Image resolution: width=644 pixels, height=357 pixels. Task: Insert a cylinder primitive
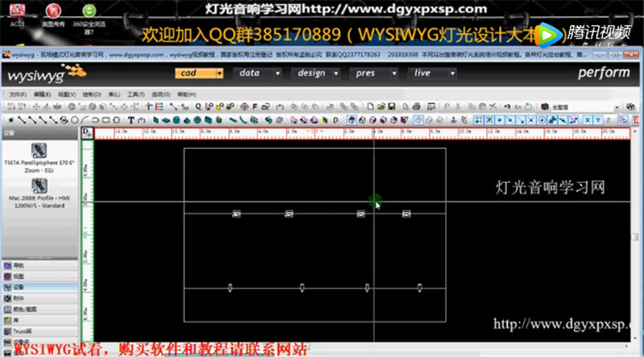(x=176, y=120)
